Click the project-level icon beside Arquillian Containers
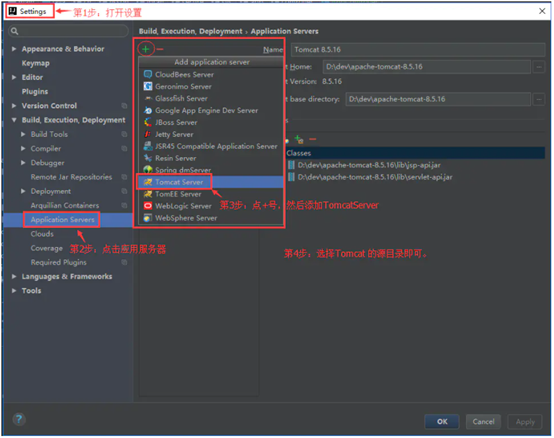Viewport: 554px width, 438px height. (x=124, y=205)
